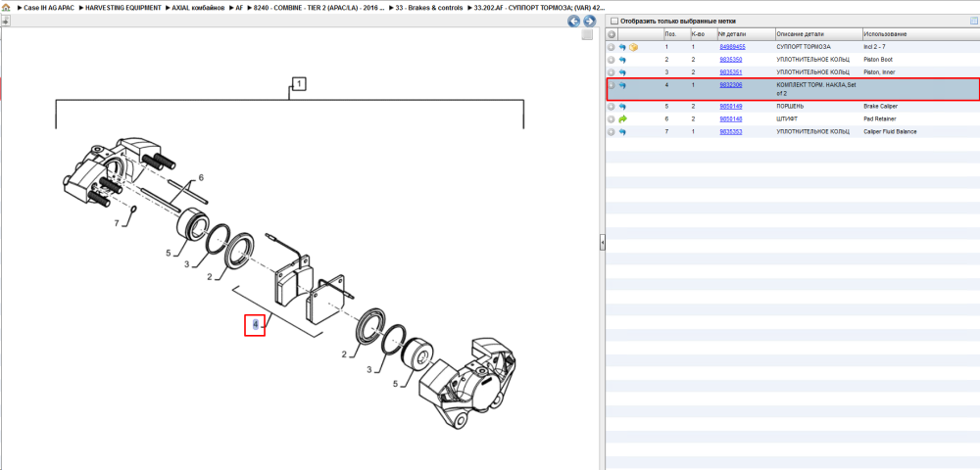Click plus icon on part 9832306 row
980x470 pixels.
click(x=612, y=85)
